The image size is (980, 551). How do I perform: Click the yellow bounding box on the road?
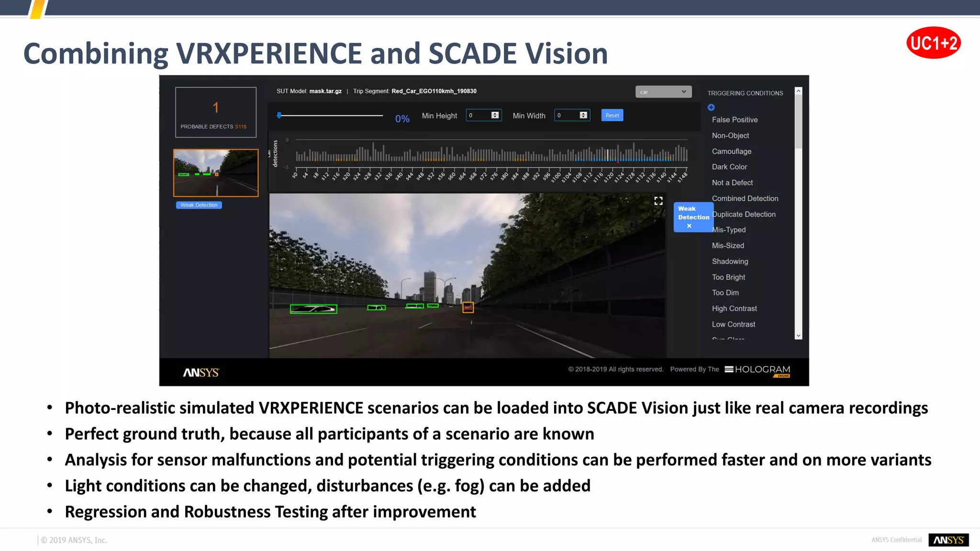[468, 307]
